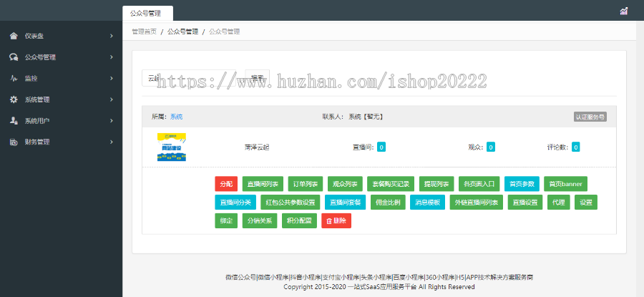Click the red 分配 button
Image resolution: width=644 pixels, height=297 pixels.
click(x=226, y=184)
